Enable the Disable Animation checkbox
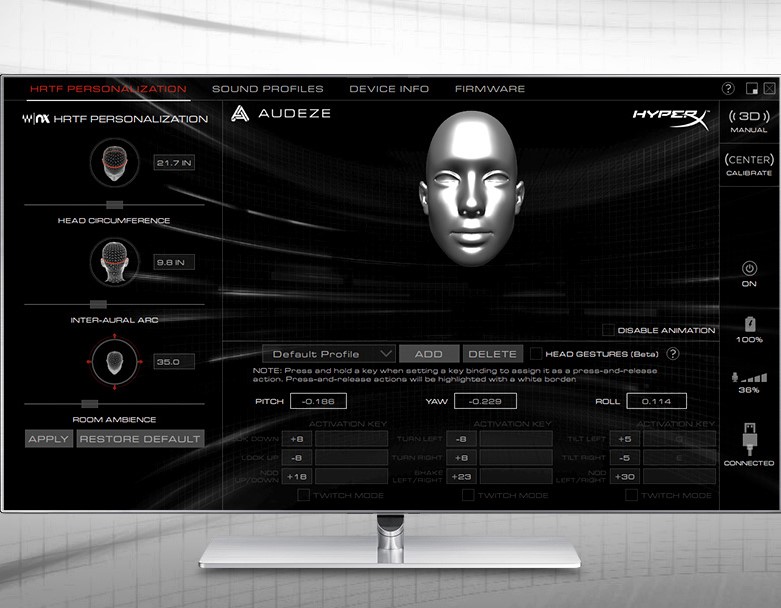 [x=608, y=330]
